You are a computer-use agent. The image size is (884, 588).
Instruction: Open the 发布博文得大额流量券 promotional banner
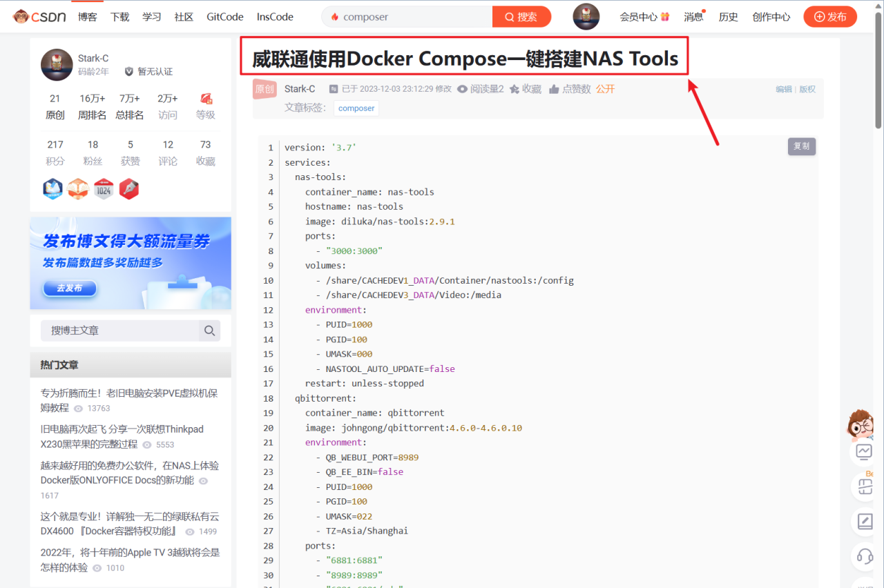131,263
